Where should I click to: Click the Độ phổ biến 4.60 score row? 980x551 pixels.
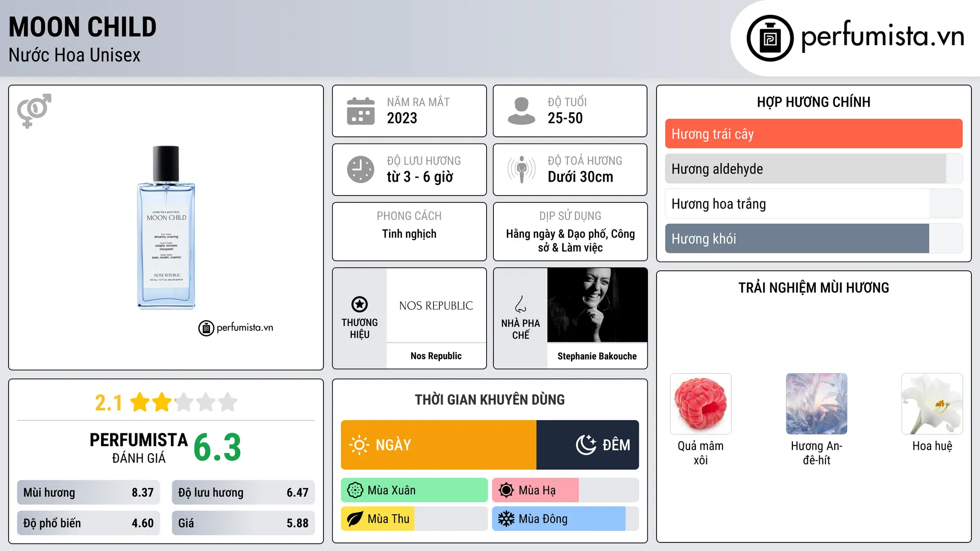[x=89, y=523]
